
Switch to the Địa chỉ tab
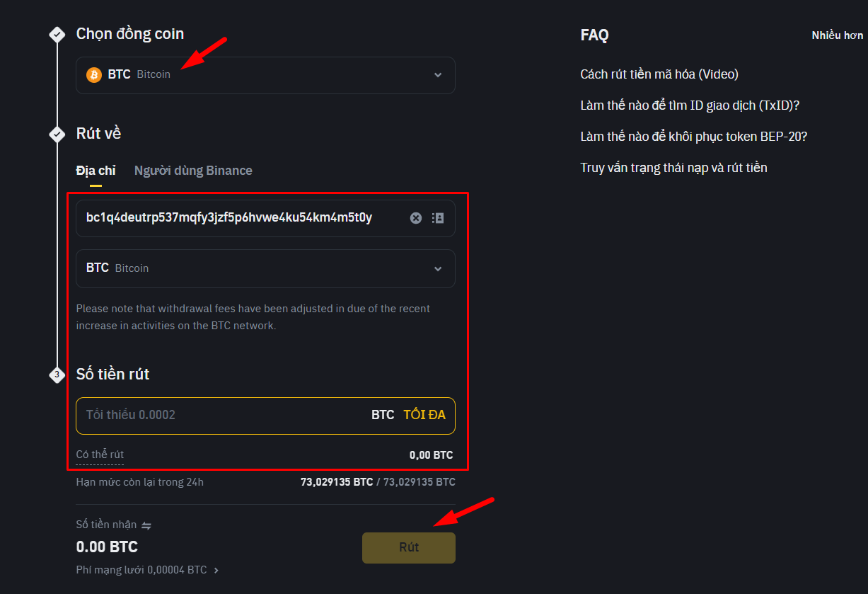[x=96, y=171]
